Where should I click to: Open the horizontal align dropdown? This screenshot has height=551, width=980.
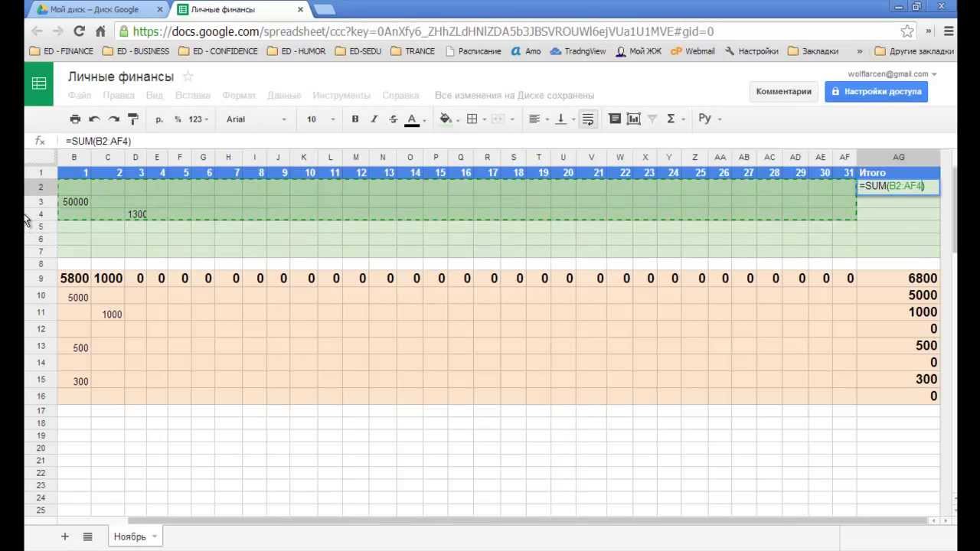tap(538, 119)
